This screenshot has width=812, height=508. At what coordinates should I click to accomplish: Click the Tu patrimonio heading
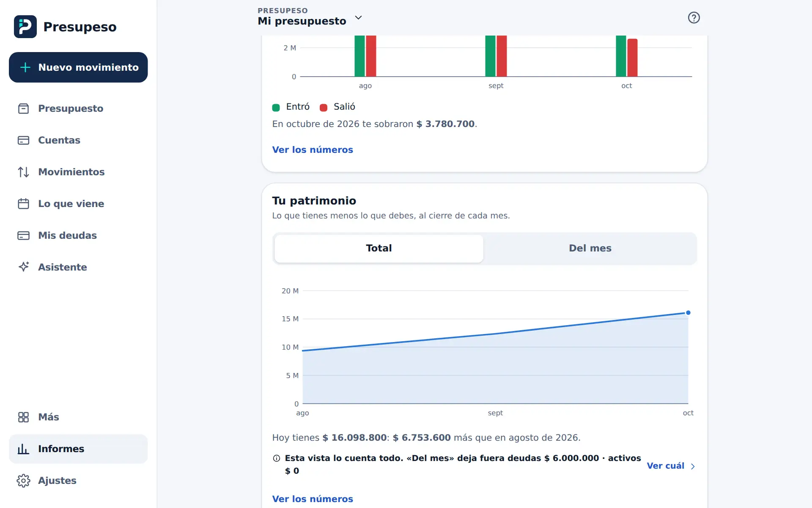pyautogui.click(x=314, y=201)
